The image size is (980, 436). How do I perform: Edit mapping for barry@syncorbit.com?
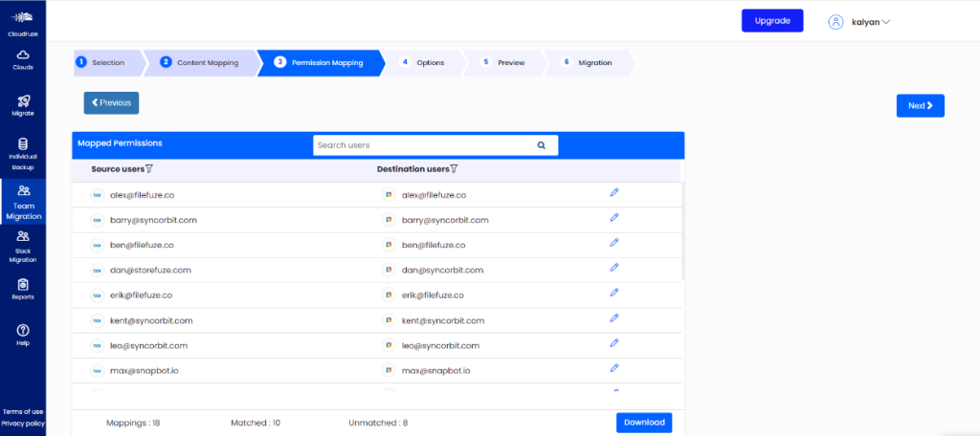(613, 217)
